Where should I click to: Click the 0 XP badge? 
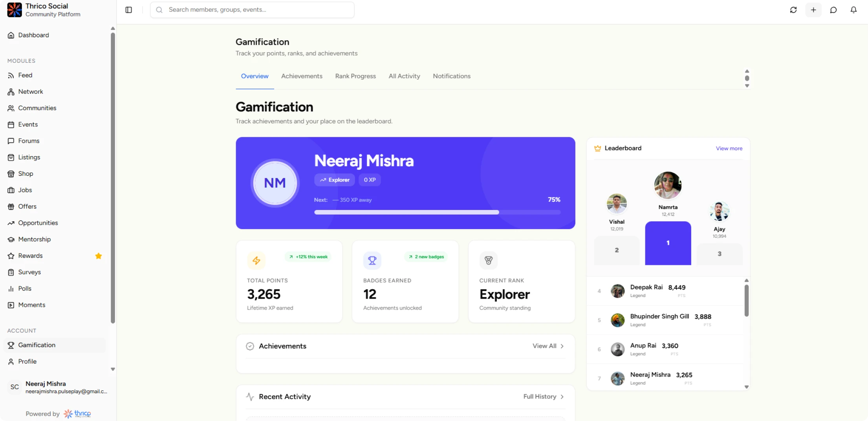coord(370,180)
